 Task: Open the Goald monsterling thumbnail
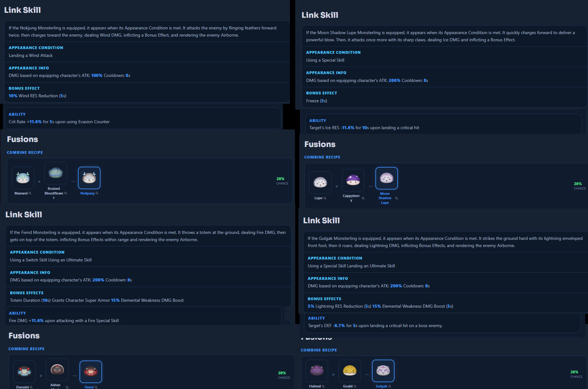350,371
